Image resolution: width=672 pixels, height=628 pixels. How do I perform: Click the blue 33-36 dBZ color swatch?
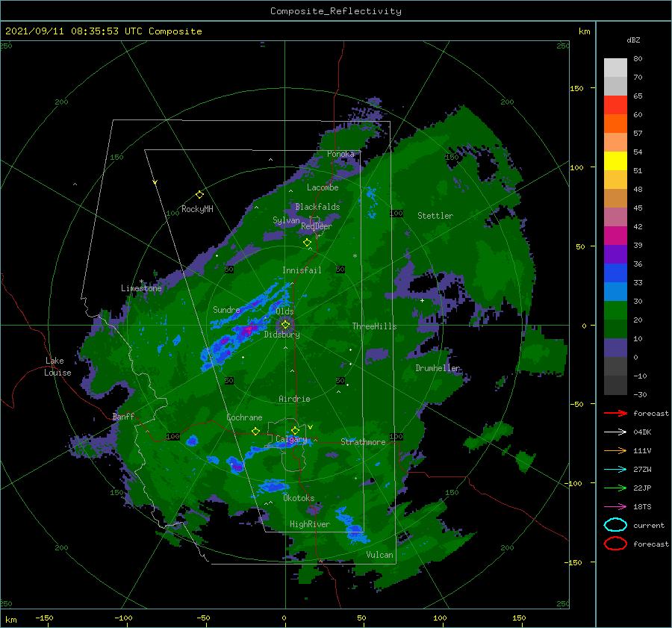pyautogui.click(x=615, y=273)
